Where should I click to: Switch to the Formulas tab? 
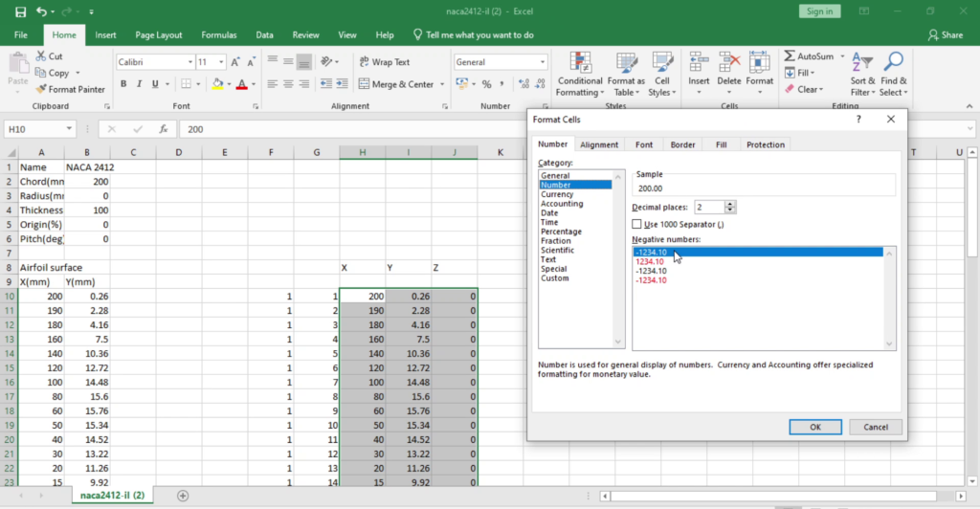tap(219, 35)
